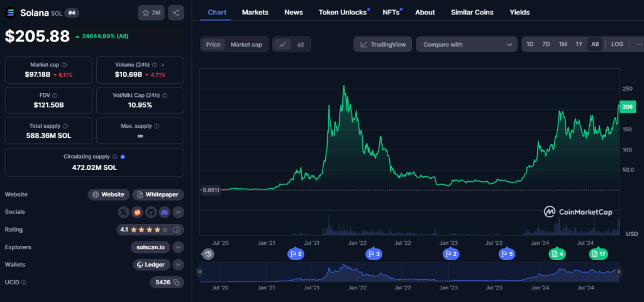Click the chart history clock icon
The height and width of the screenshot is (302, 644).
[x=208, y=254]
